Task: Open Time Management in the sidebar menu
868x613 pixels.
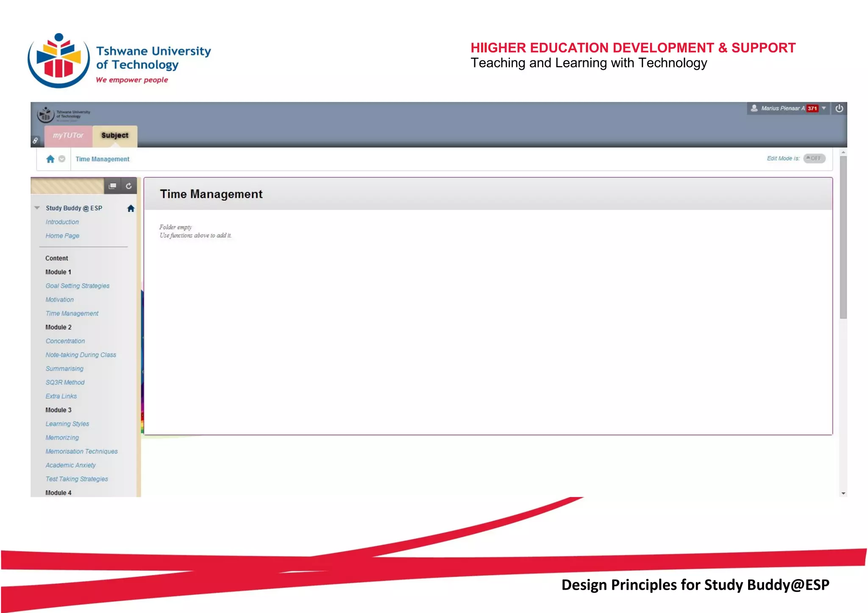Action: tap(72, 313)
